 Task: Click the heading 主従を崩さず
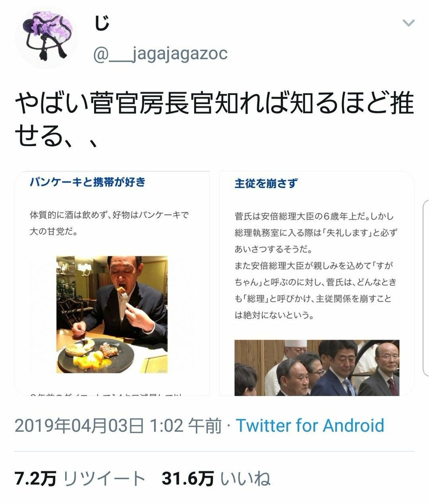266,184
